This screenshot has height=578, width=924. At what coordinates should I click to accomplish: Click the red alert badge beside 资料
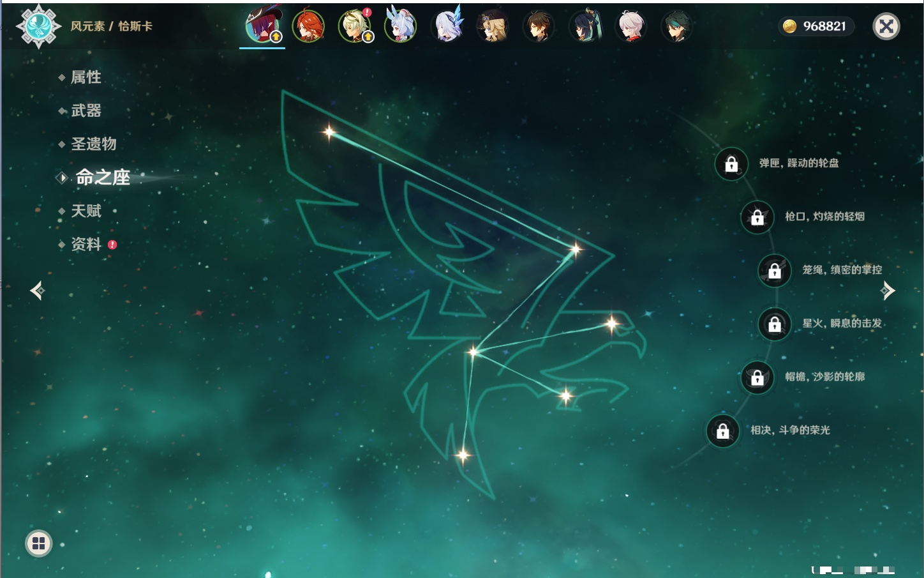coord(112,245)
